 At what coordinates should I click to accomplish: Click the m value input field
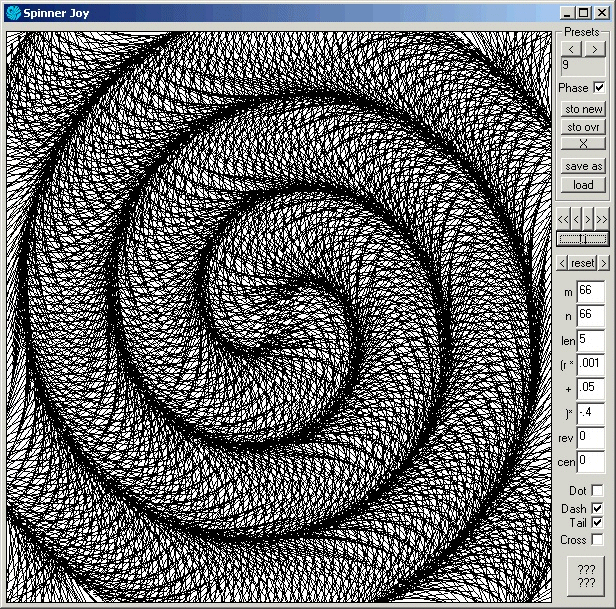[591, 291]
